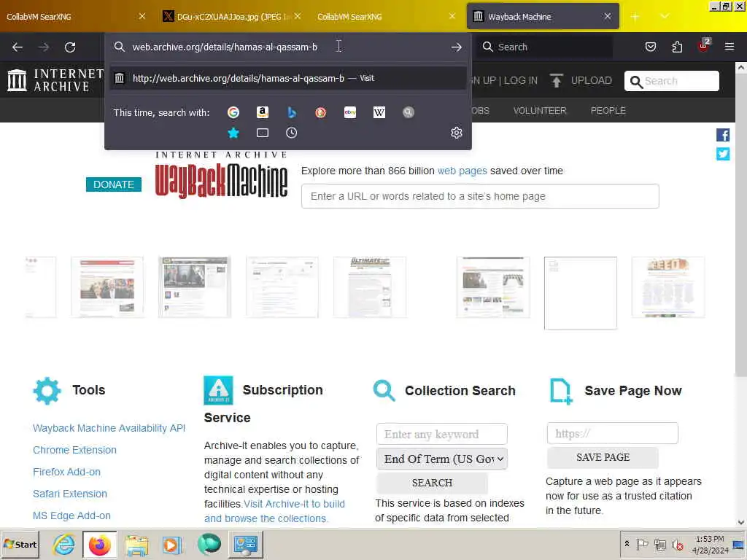Focus the Save Page Now https:// field
The height and width of the screenshot is (560, 747).
(x=613, y=433)
